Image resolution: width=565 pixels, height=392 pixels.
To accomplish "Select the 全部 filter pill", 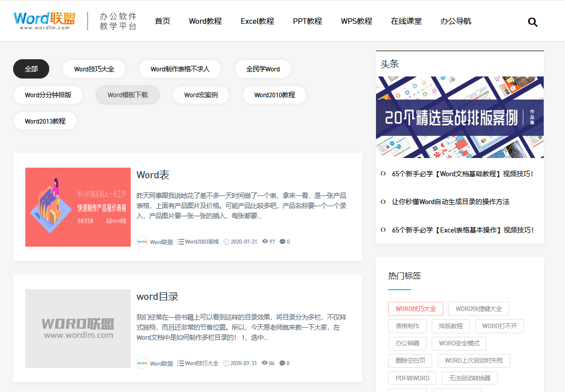I will (31, 69).
